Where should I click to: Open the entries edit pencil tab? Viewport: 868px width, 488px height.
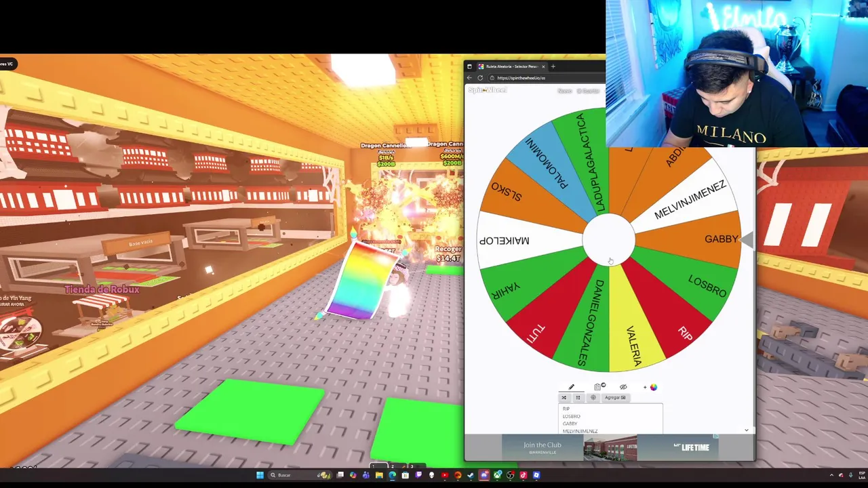[571, 387]
